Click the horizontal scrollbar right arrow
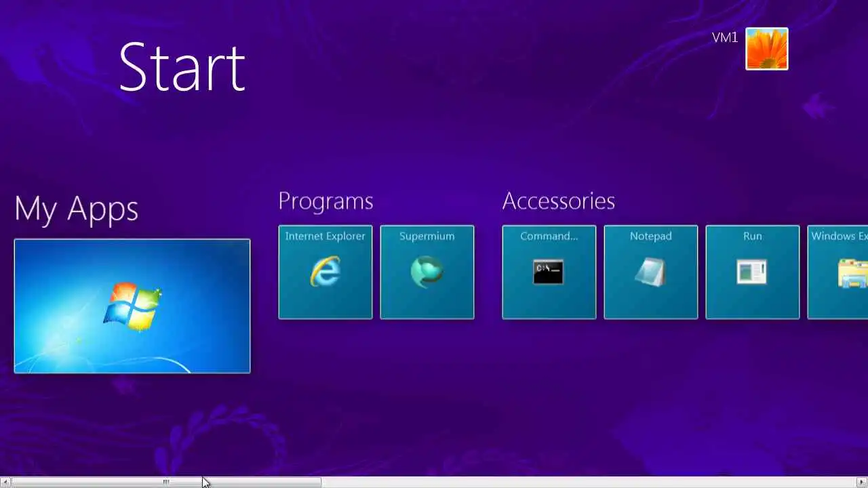 [x=862, y=482]
